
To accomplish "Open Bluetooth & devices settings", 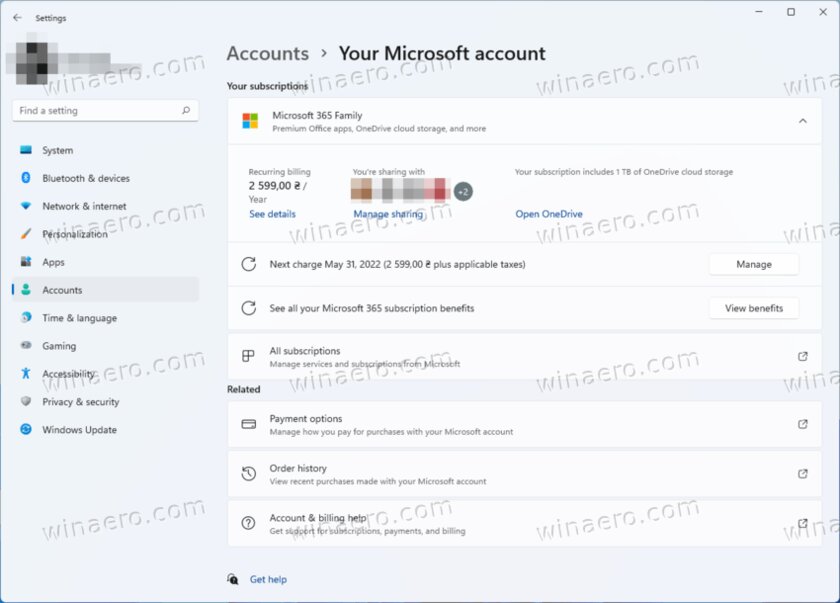I will [x=105, y=178].
